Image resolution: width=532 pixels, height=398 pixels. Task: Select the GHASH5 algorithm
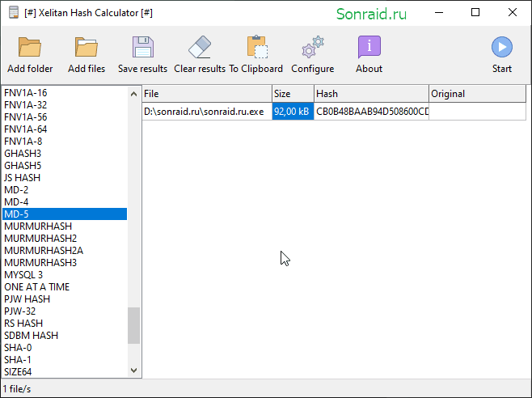tap(65, 166)
